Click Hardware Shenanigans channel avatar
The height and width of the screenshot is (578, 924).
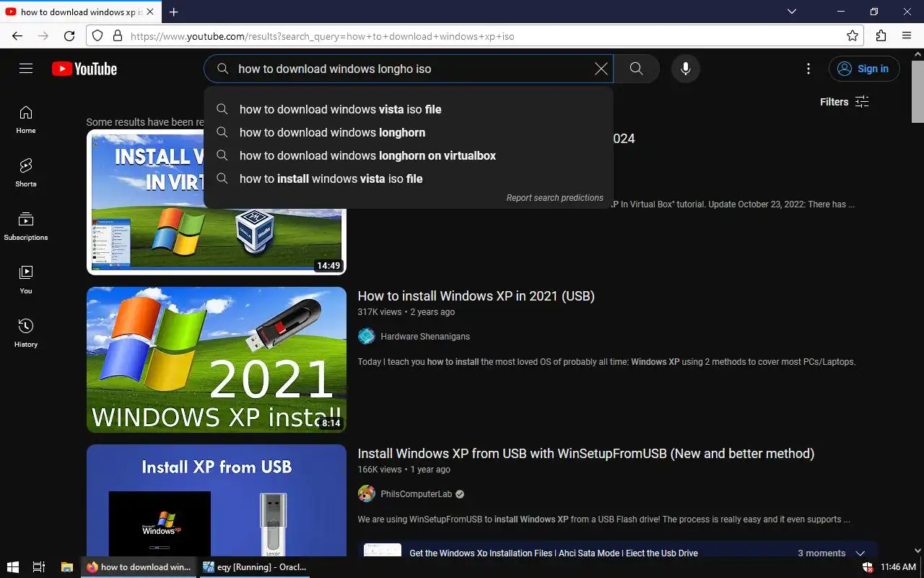tap(367, 336)
